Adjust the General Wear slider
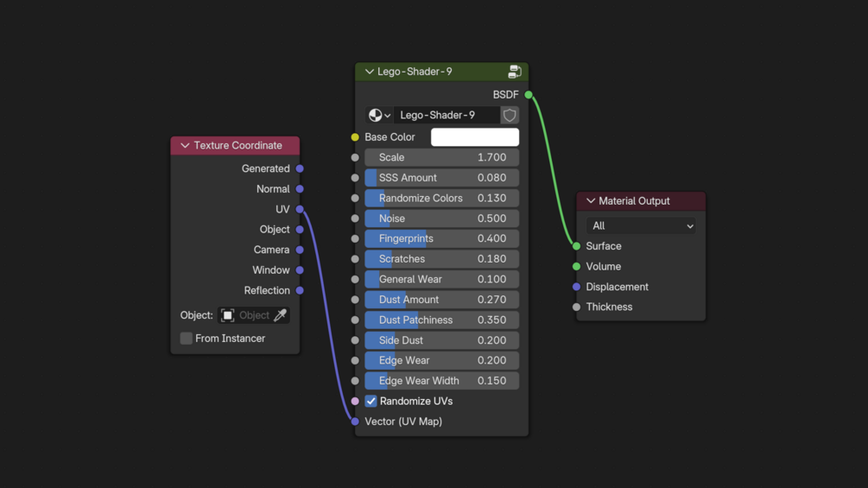This screenshot has width=868, height=488. click(x=441, y=279)
